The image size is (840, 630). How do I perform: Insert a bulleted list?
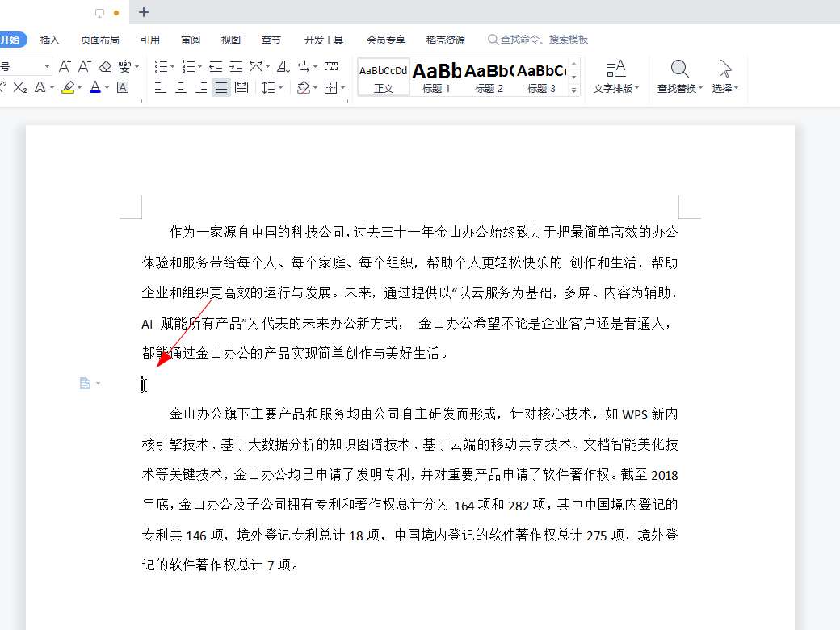161,66
